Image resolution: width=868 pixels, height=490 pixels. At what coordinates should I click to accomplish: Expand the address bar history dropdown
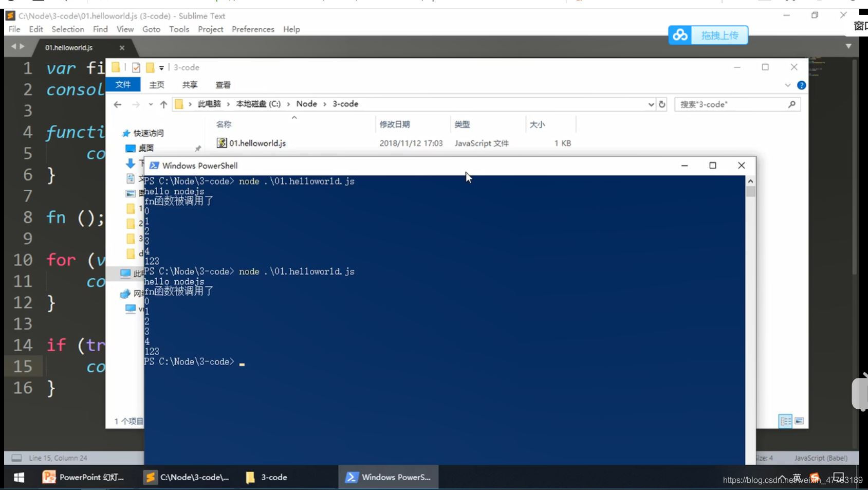click(x=651, y=104)
